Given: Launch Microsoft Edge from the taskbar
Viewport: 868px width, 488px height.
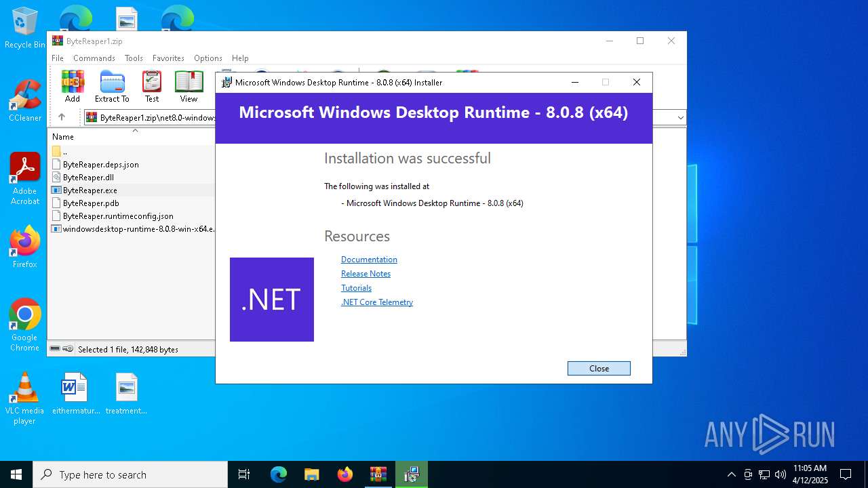Looking at the screenshot, I should [279, 474].
